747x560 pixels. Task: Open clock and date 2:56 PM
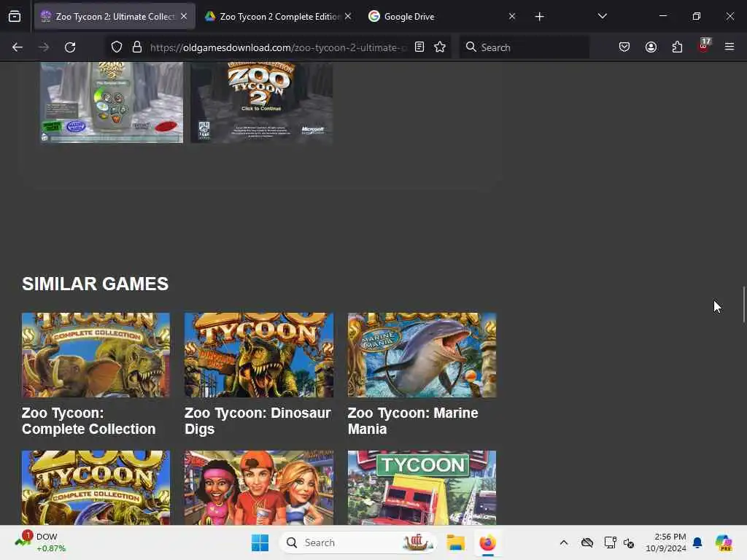coord(665,542)
